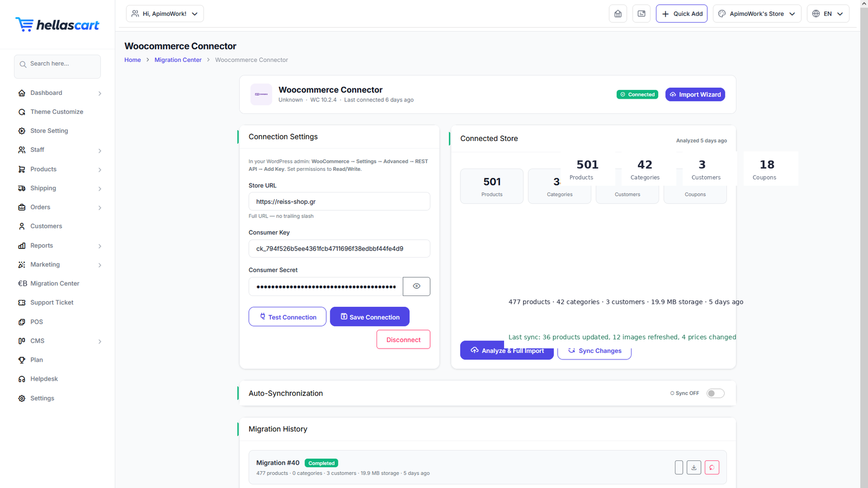
Task: Click the Staff people icon
Action: click(22, 150)
